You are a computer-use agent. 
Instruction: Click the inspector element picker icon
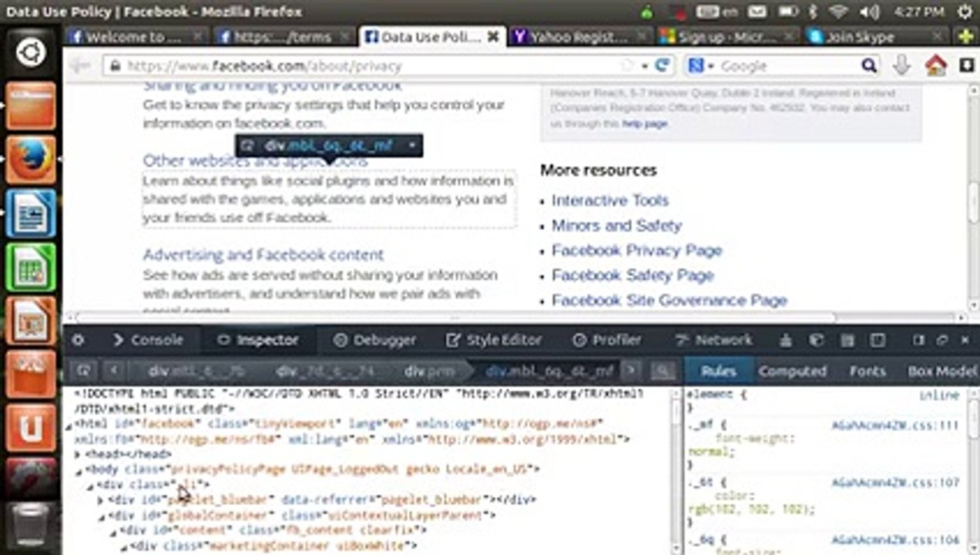coord(84,371)
